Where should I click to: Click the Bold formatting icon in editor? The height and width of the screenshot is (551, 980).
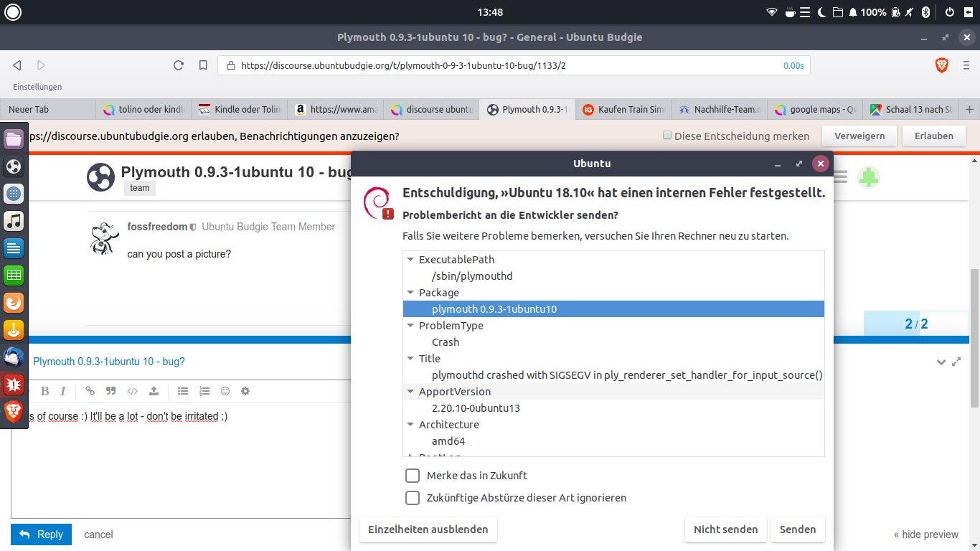(x=44, y=391)
